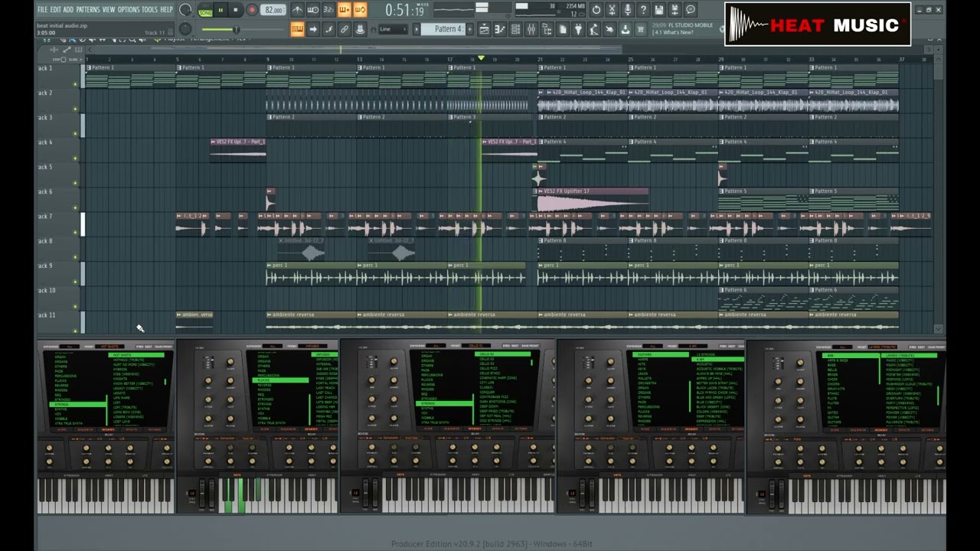The height and width of the screenshot is (551, 980).
Task: Open the VIEW menu
Action: click(109, 10)
